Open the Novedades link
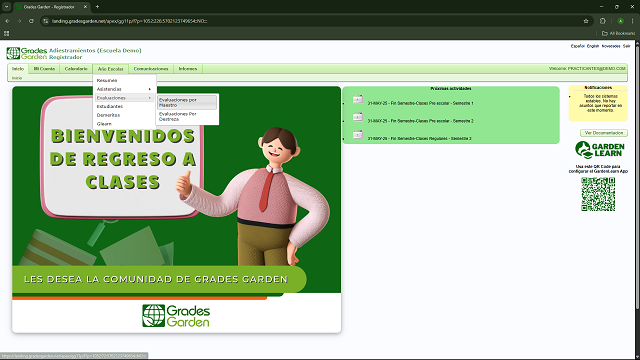 coord(611,46)
